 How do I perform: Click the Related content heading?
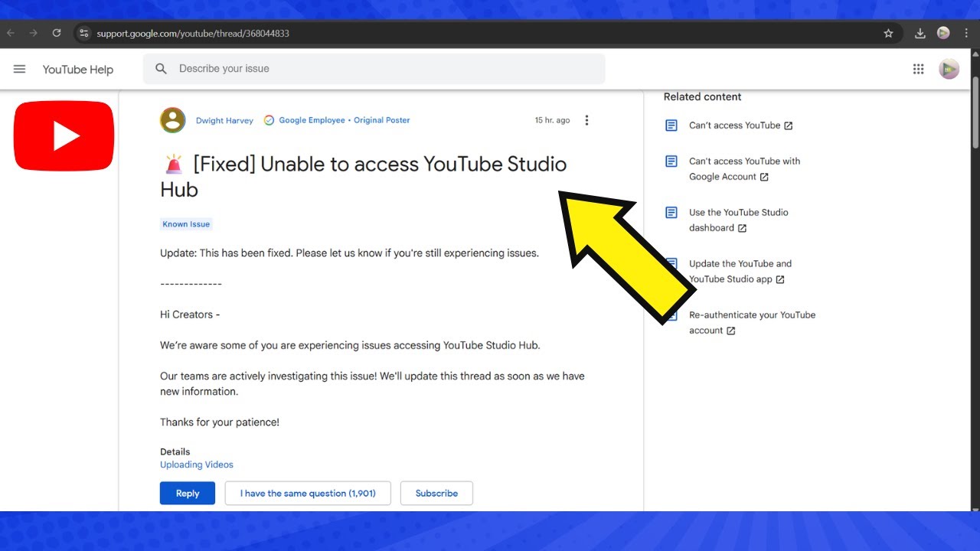coord(702,96)
